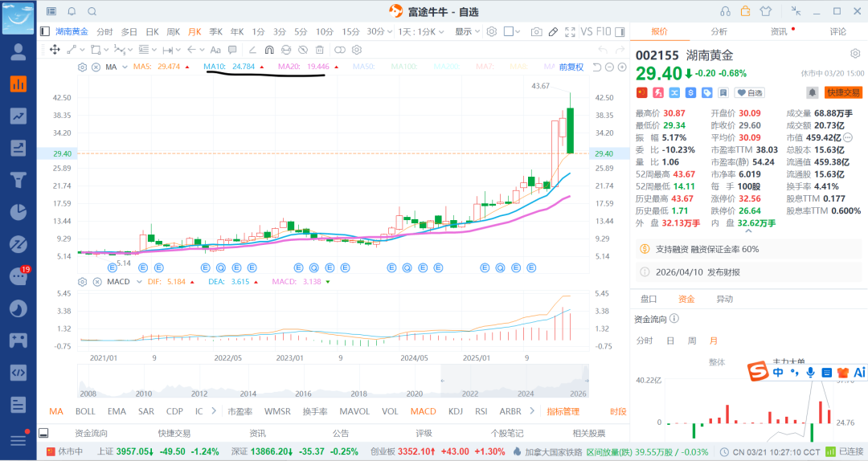The height and width of the screenshot is (461, 868).
Task: Open customer service headset icon
Action: pos(725,11)
